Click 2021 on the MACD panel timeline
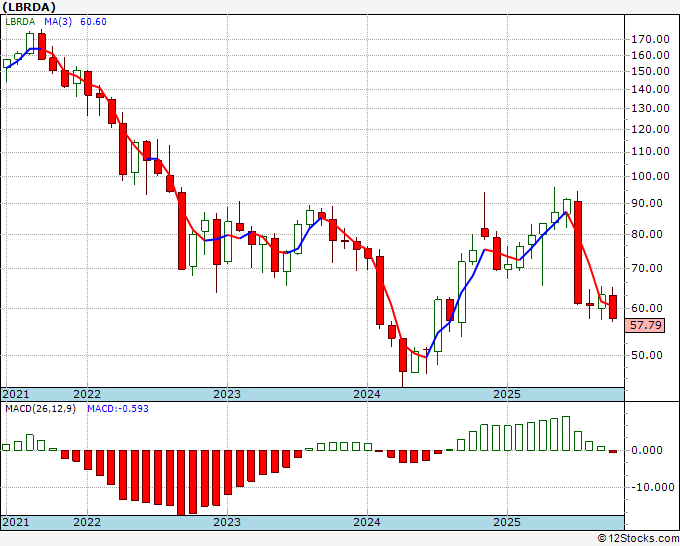 [16, 522]
